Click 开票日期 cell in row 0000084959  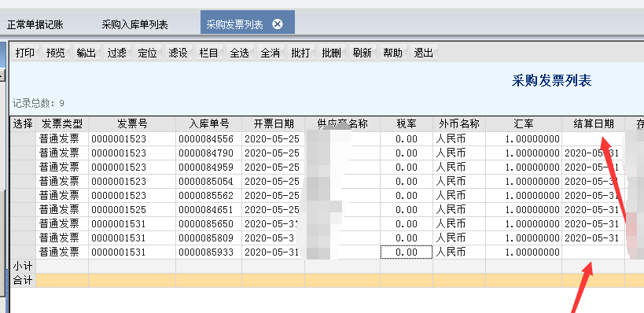pos(273,168)
